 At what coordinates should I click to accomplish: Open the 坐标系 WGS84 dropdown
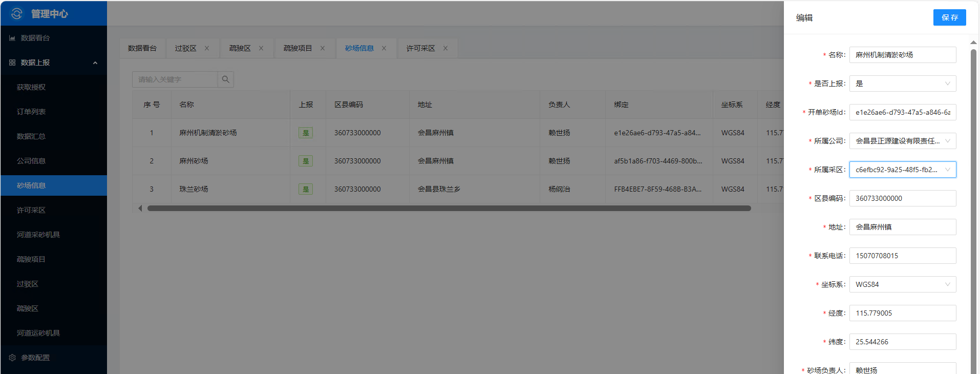coord(902,284)
